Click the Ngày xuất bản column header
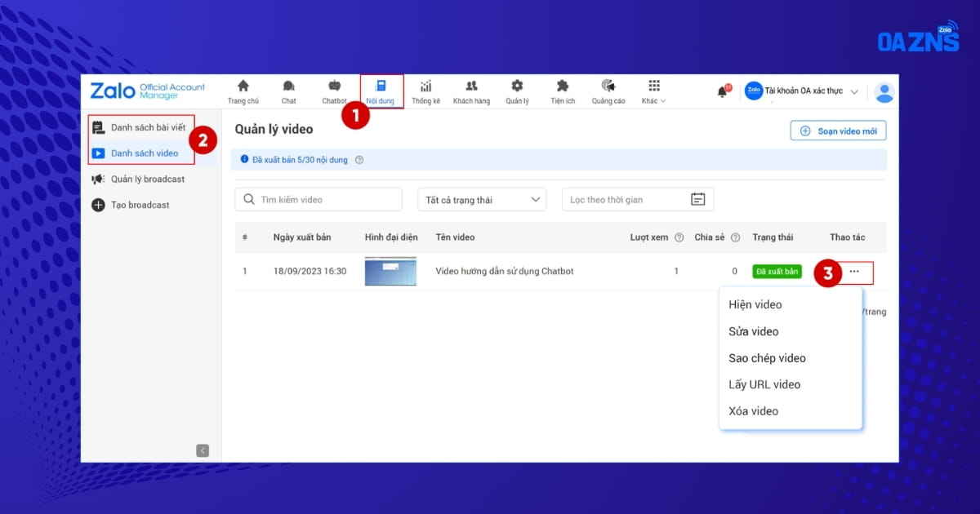980x514 pixels. pyautogui.click(x=302, y=237)
